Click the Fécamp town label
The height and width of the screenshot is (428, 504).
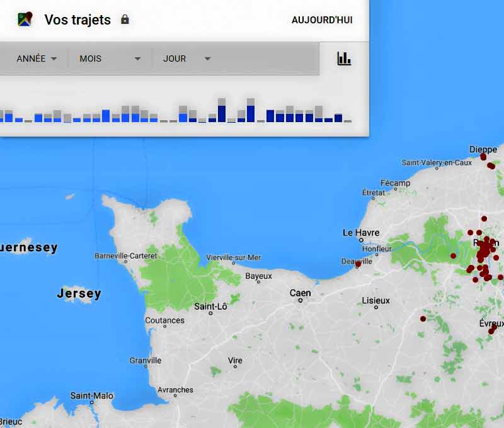tap(396, 183)
